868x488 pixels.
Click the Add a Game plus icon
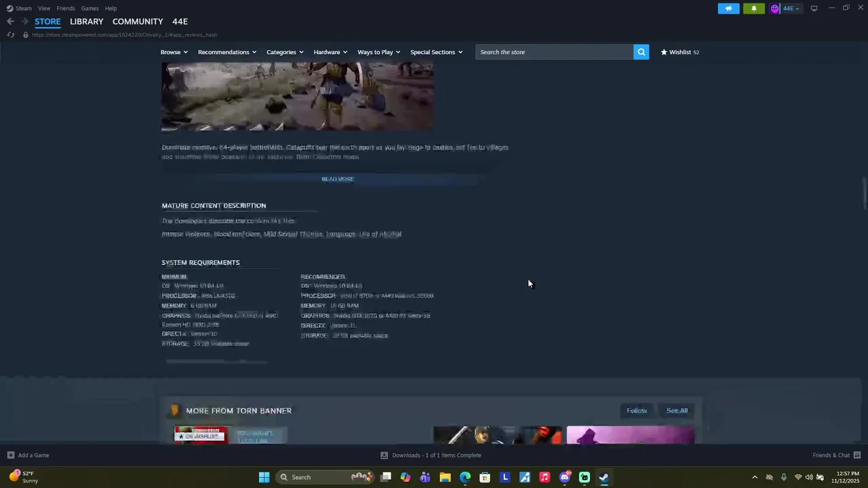pyautogui.click(x=10, y=455)
